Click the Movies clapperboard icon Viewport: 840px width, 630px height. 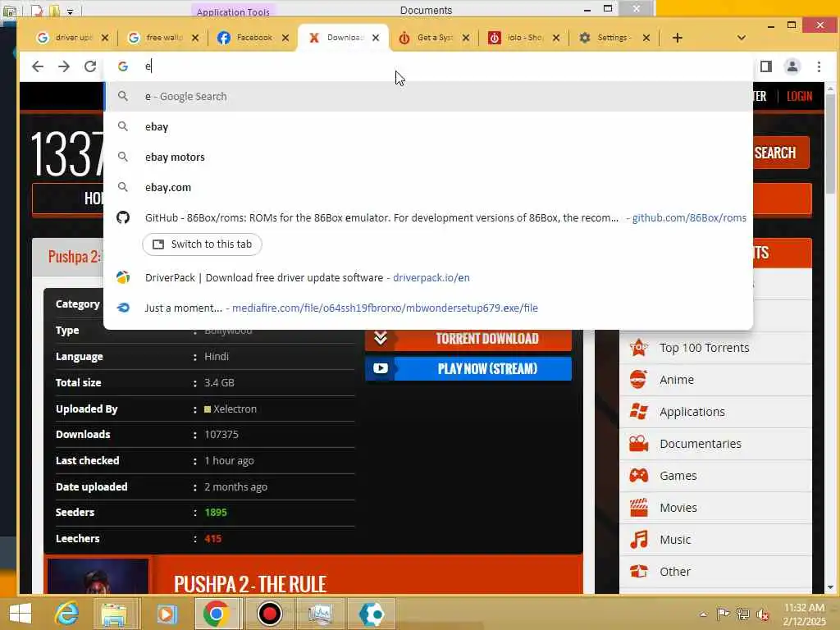638,507
